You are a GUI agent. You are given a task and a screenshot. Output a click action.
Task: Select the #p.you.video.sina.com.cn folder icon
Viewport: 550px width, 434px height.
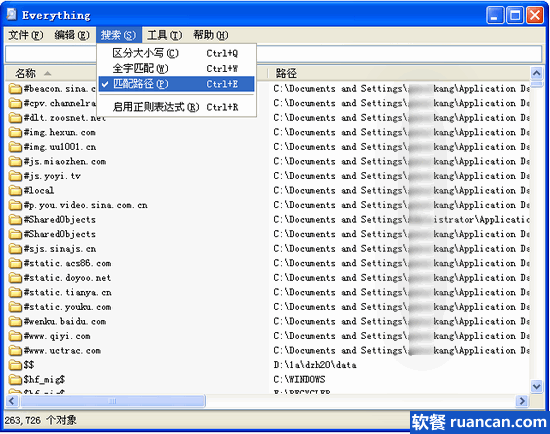pos(15,205)
